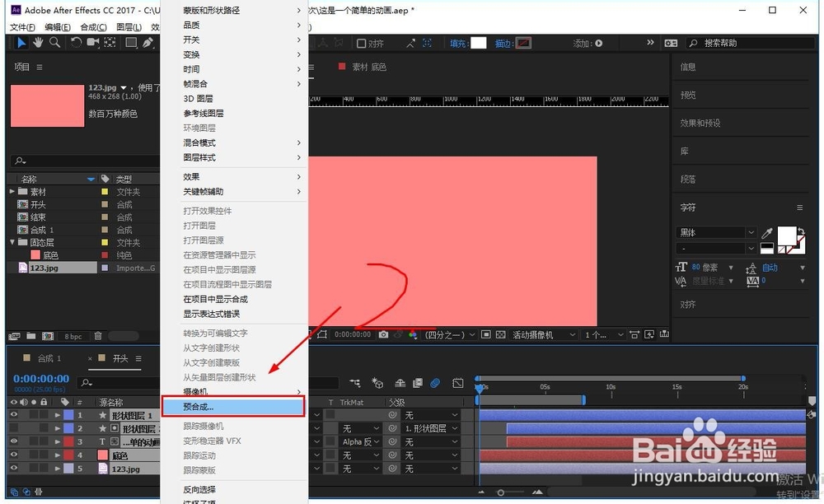Viewport: 824px width, 504px height.
Task: Expand the 素材 folder in Project panel
Action: [x=12, y=192]
